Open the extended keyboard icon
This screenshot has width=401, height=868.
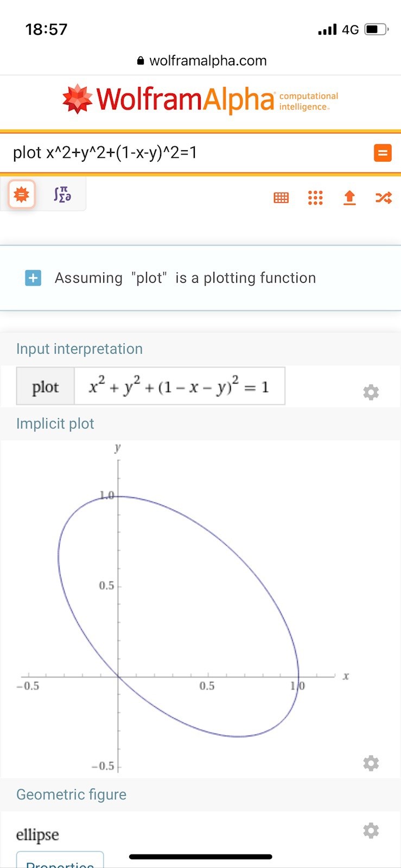[x=281, y=198]
